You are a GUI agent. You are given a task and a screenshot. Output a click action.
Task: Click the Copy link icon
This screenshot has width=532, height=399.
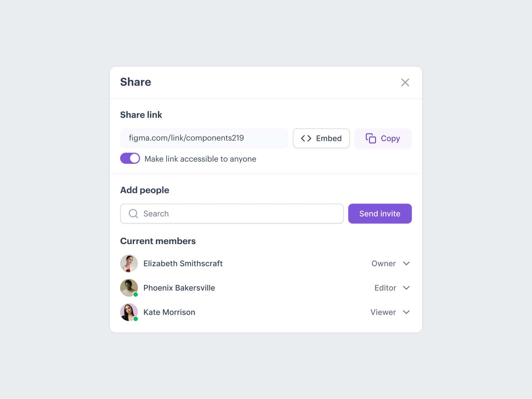370,138
